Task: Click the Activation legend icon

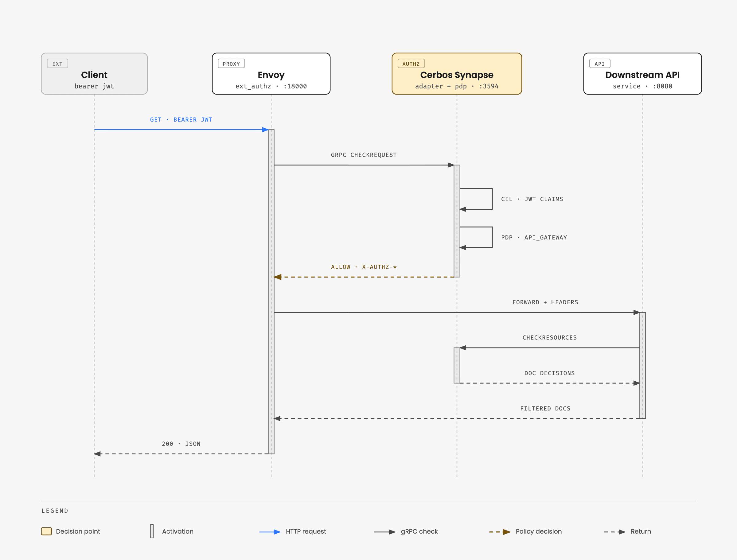Action: pos(152,531)
